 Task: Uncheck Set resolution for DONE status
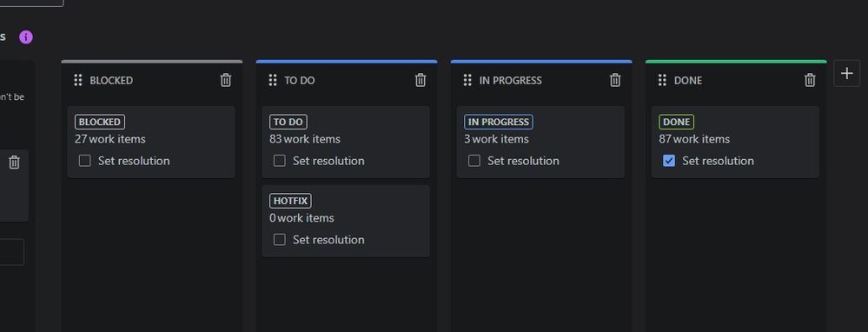(x=669, y=161)
